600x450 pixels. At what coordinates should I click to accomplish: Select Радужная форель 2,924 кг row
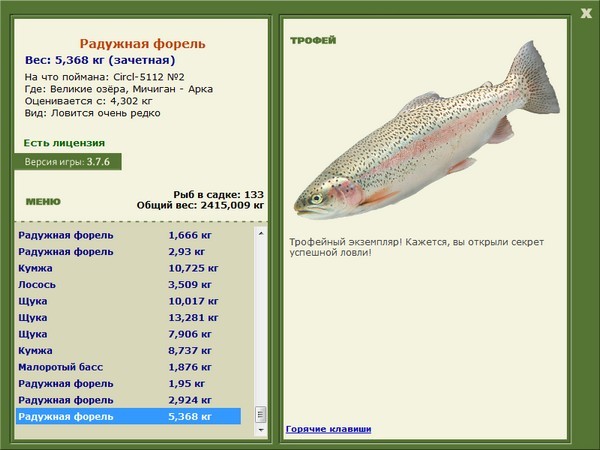pyautogui.click(x=128, y=399)
